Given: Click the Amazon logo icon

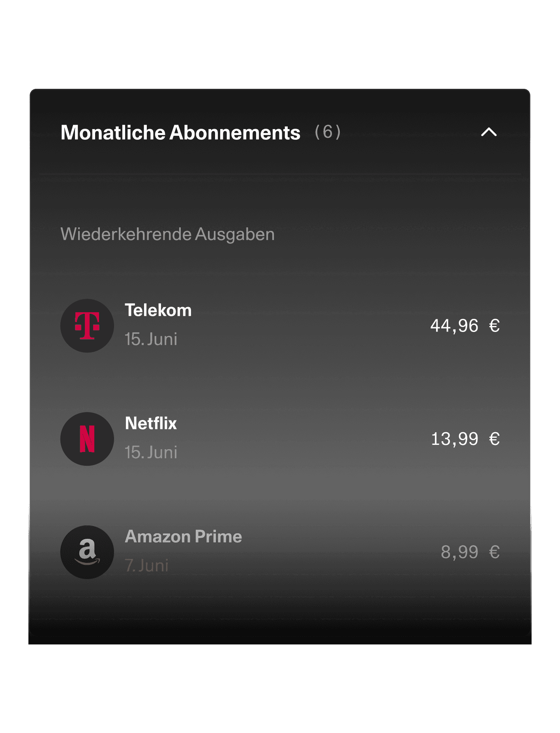Looking at the screenshot, I should (87, 552).
